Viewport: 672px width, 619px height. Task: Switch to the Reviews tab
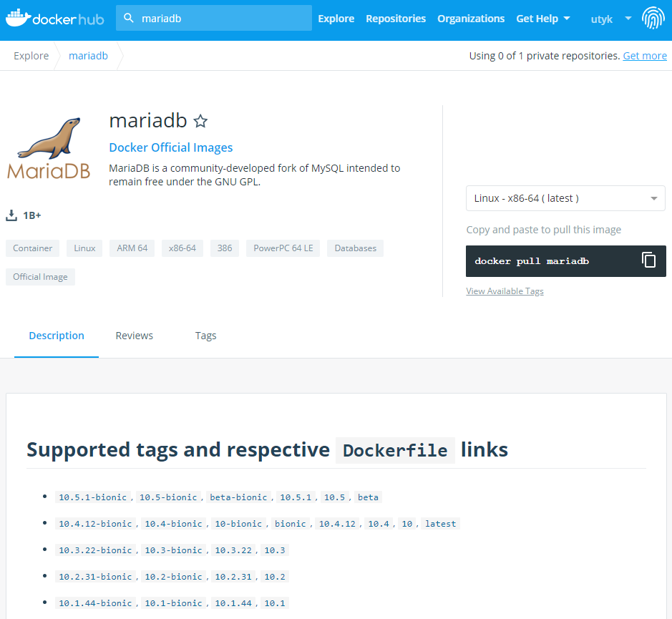(134, 336)
